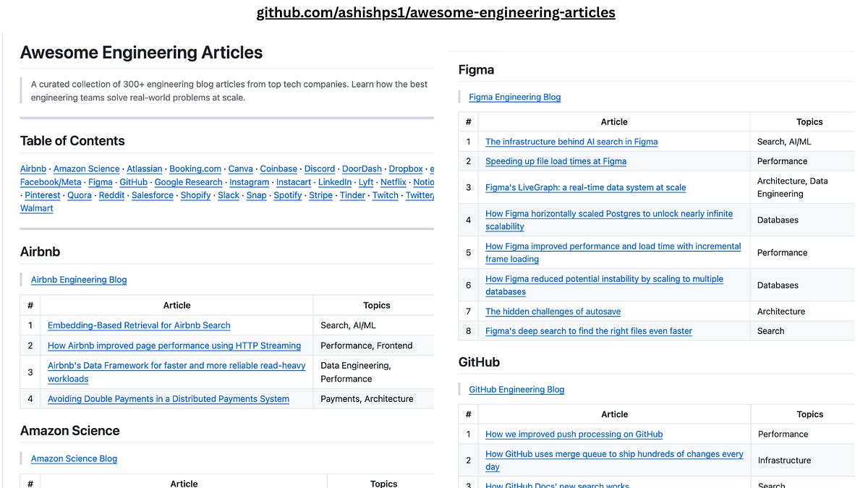Select the Figma section heading
Screen dimensions: 868x488
tap(476, 70)
